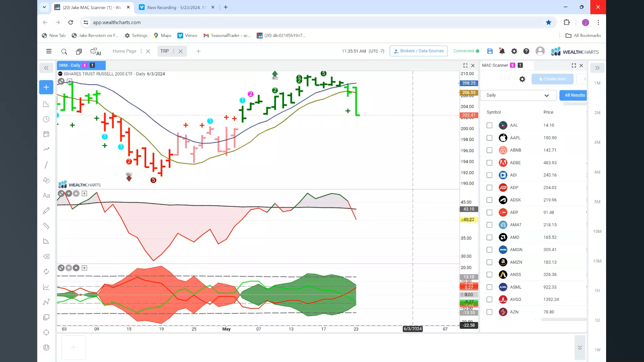Click the crosshair target tool
The width and height of the screenshot is (644, 362).
[46, 333]
